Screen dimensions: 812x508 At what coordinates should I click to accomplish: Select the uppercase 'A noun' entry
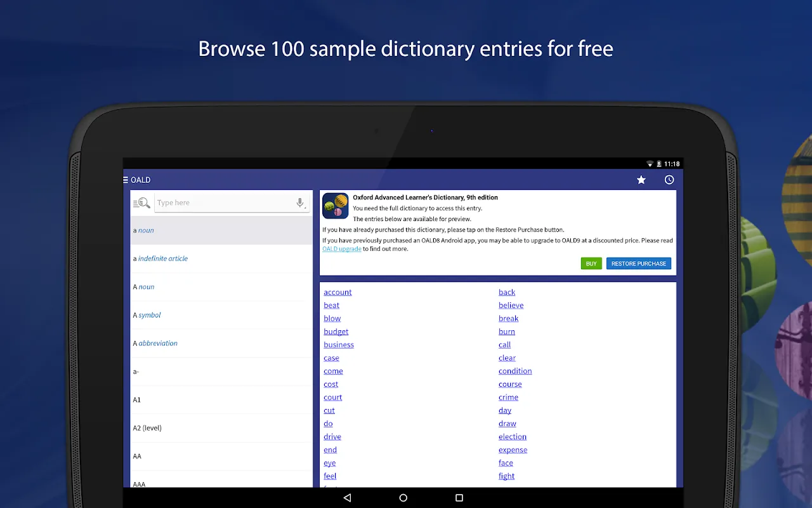point(221,287)
